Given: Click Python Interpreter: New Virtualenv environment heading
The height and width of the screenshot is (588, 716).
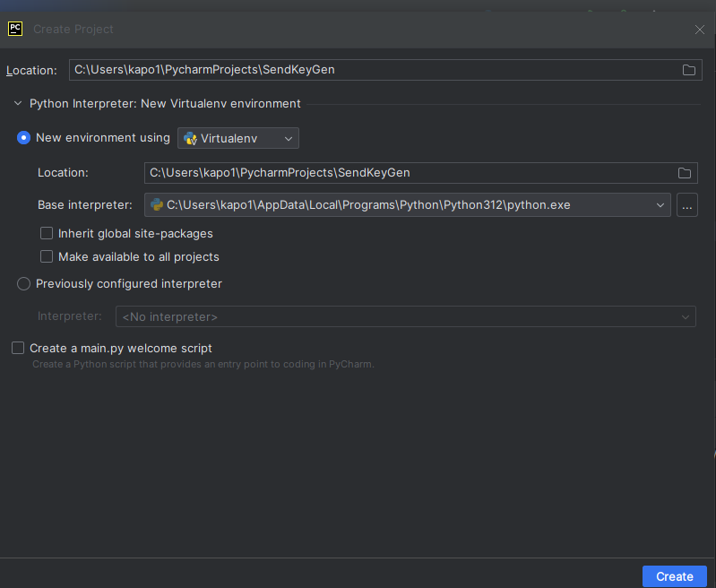Looking at the screenshot, I should (165, 104).
